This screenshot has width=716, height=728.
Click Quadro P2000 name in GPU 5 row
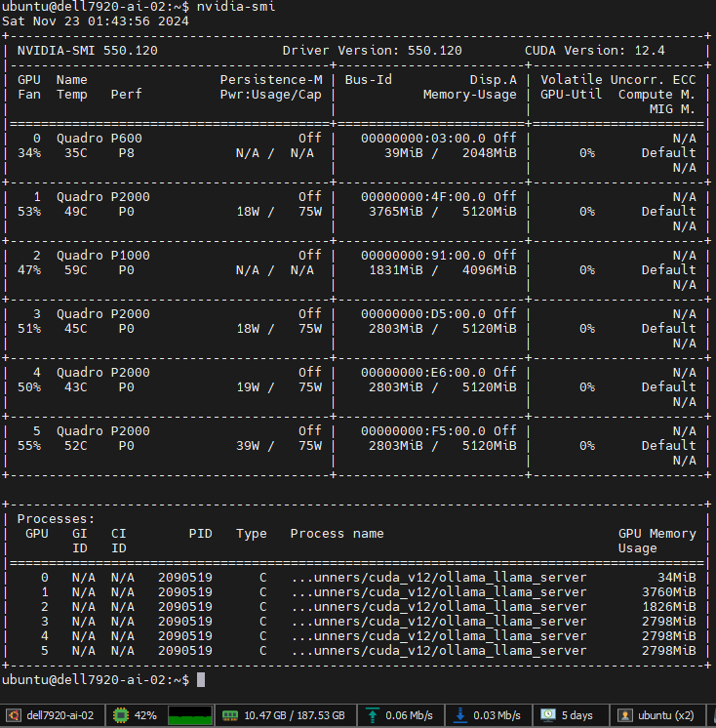[x=103, y=431]
